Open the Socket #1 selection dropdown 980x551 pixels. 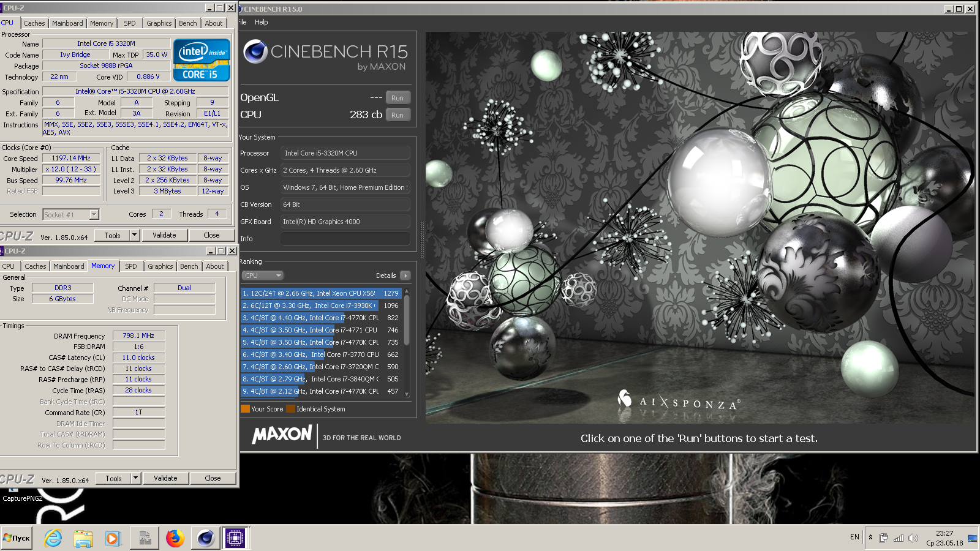coord(71,215)
